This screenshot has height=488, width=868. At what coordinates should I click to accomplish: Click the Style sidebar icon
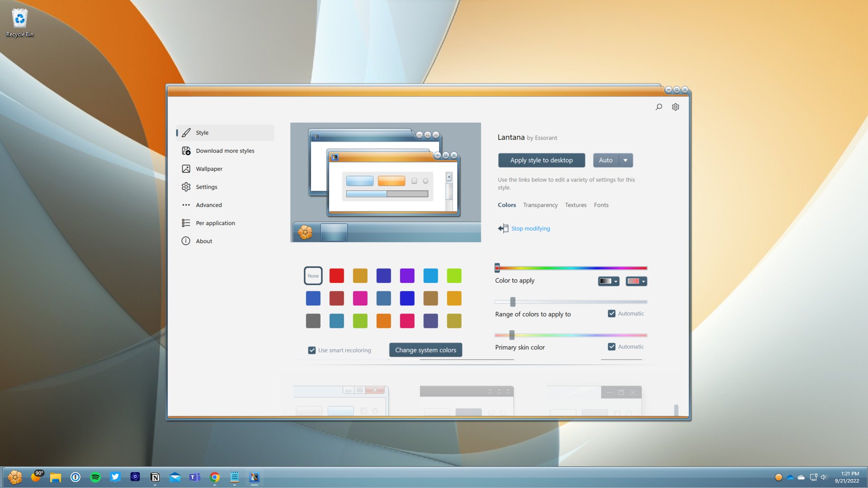pyautogui.click(x=186, y=132)
